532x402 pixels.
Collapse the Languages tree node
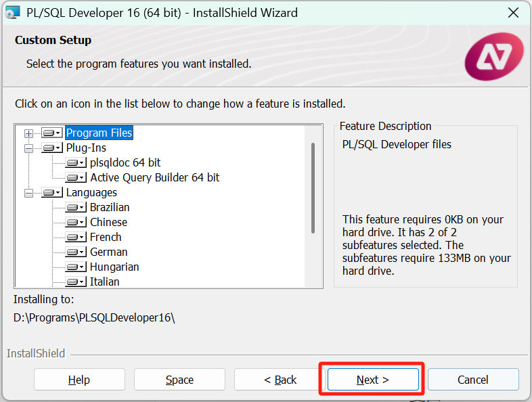[29, 193]
